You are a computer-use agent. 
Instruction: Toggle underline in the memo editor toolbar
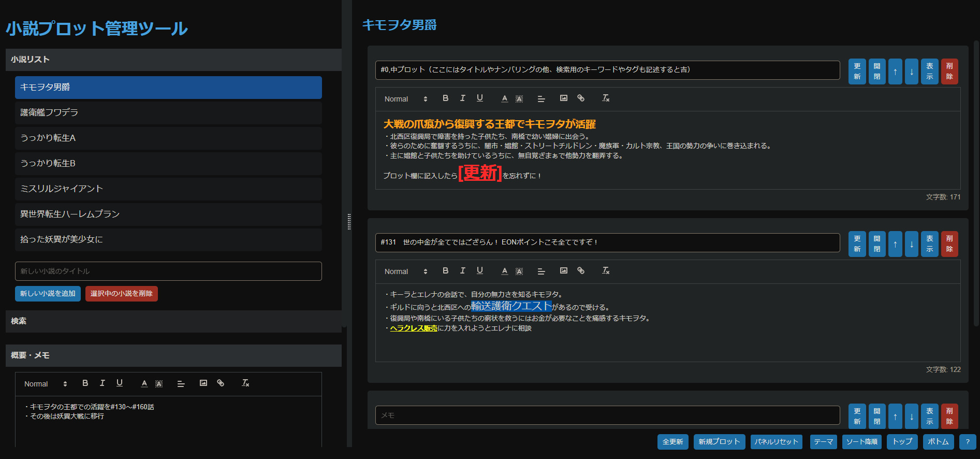(120, 383)
